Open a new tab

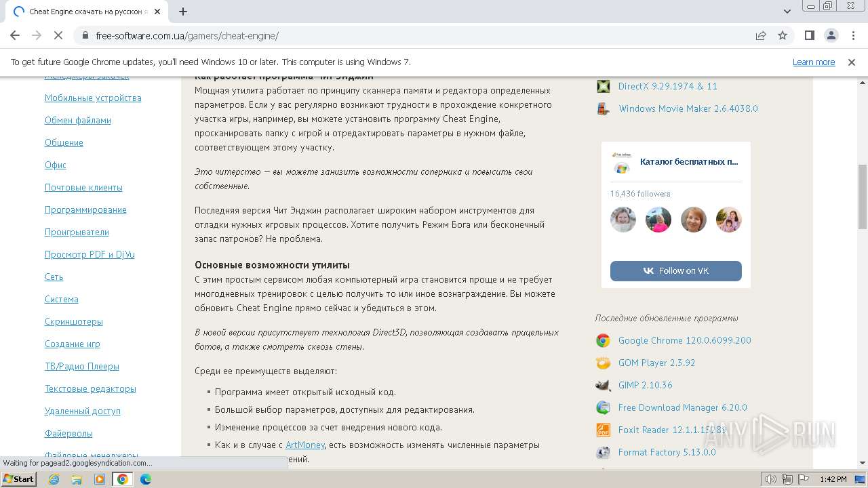[x=183, y=12]
